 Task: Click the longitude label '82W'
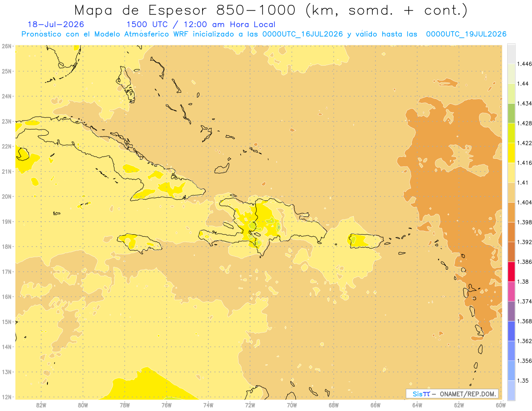click(41, 405)
